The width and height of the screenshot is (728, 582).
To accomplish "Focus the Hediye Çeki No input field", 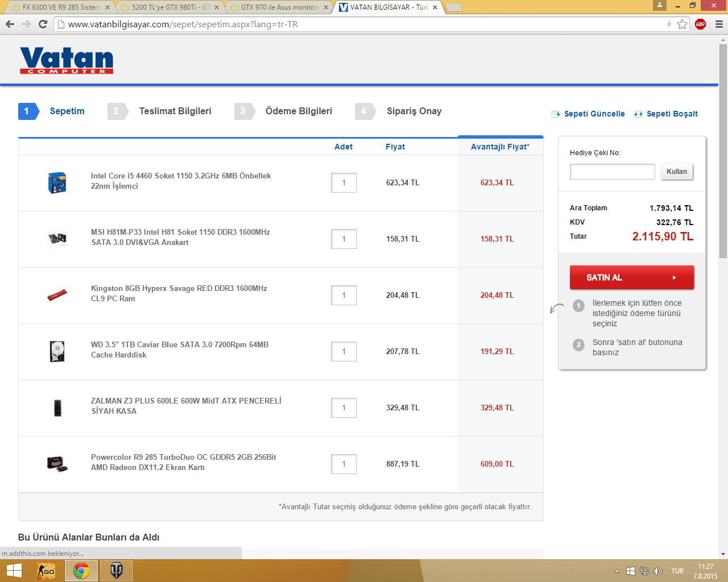I will click(x=613, y=172).
